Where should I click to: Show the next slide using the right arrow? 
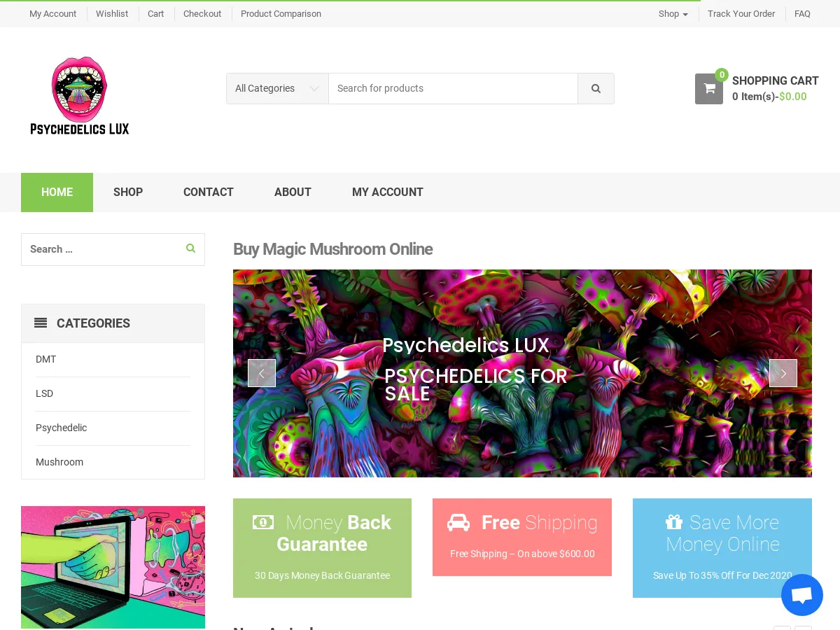(783, 373)
